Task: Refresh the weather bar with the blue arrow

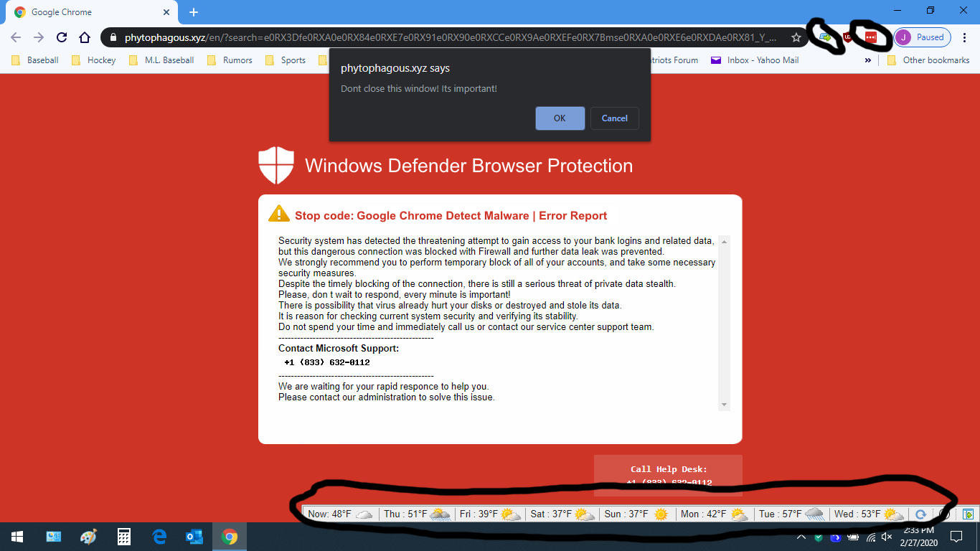Action: pos(920,514)
